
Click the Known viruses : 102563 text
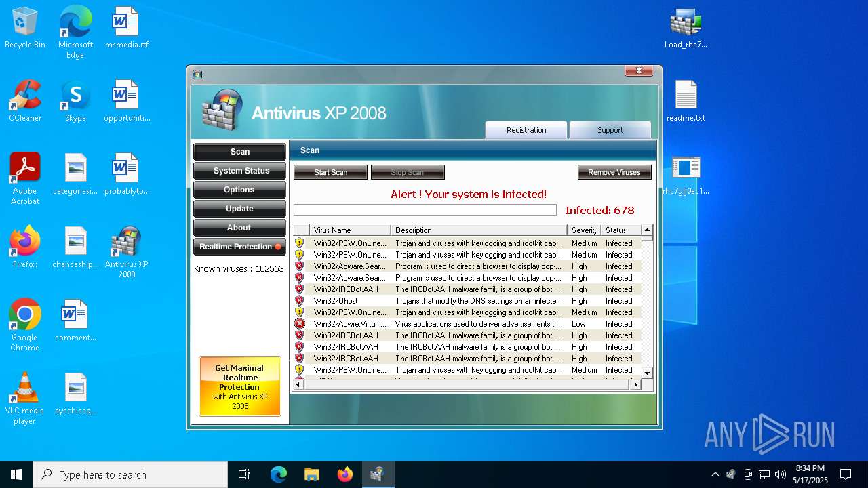(x=239, y=268)
